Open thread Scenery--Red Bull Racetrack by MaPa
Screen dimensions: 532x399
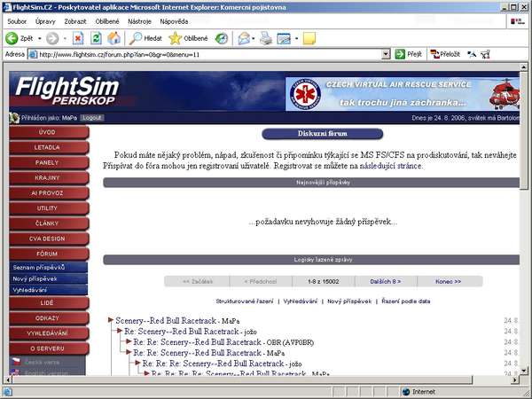(166, 321)
